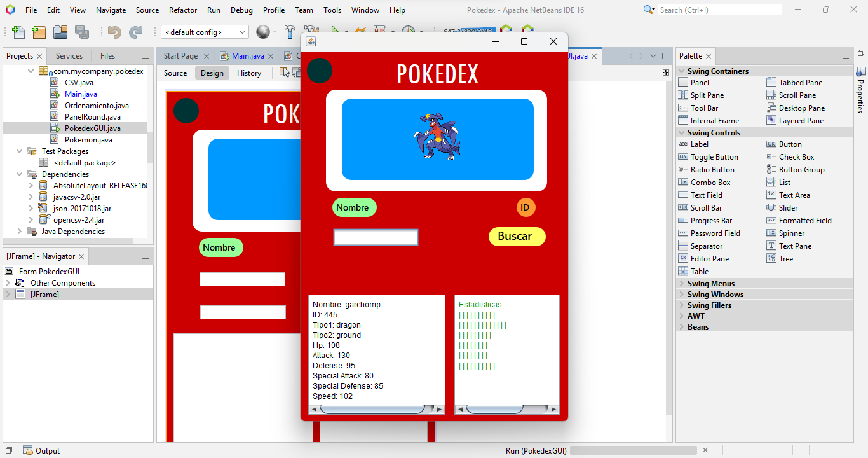The width and height of the screenshot is (868, 458).
Task: Click the Button Group item in Palette
Action: coord(796,169)
